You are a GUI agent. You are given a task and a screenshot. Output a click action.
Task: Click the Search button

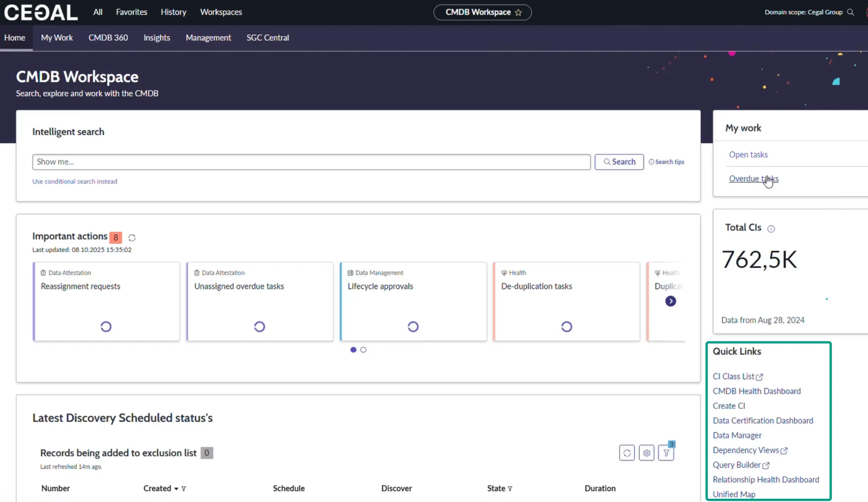click(x=619, y=161)
